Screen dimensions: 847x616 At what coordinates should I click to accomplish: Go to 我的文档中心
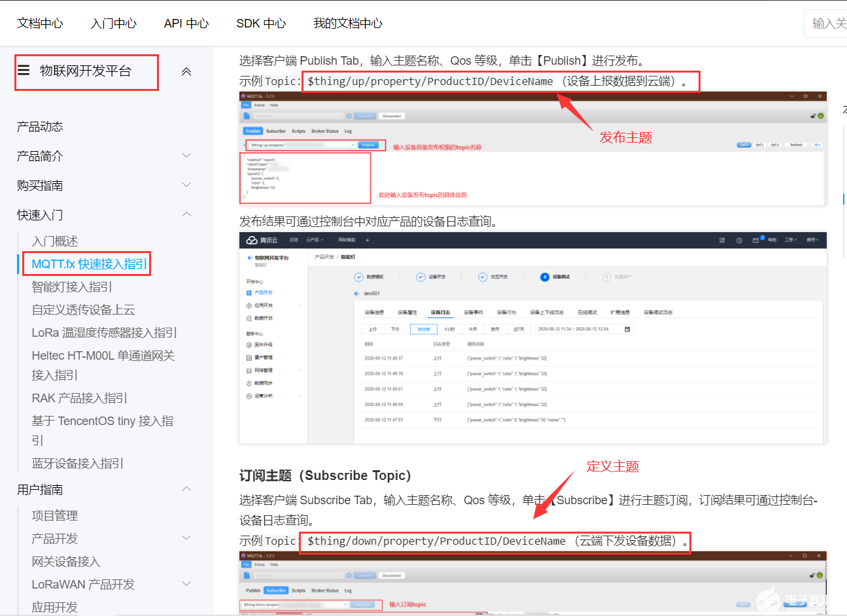(x=347, y=24)
